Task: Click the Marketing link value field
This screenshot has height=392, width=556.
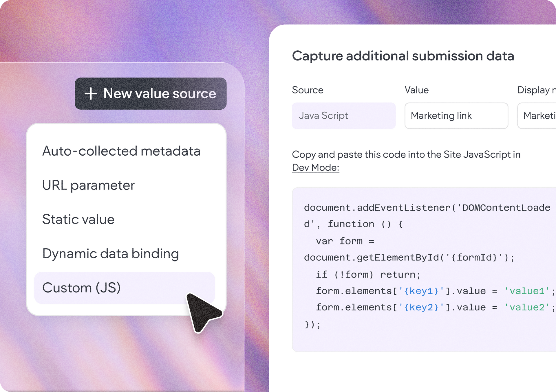Action: click(x=456, y=116)
